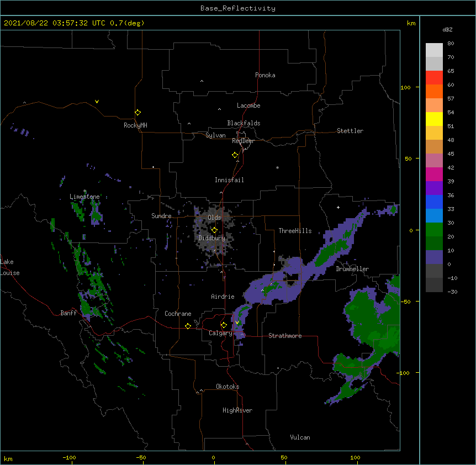Click the Airdrie city label

[223, 297]
